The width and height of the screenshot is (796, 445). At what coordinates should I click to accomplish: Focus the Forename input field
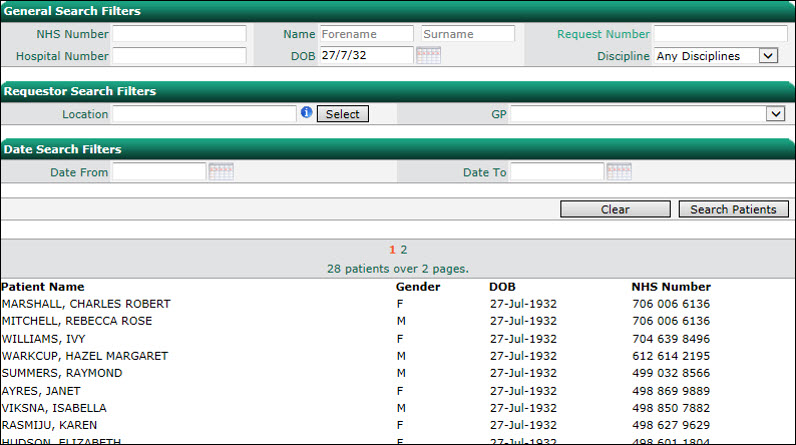pyautogui.click(x=367, y=33)
